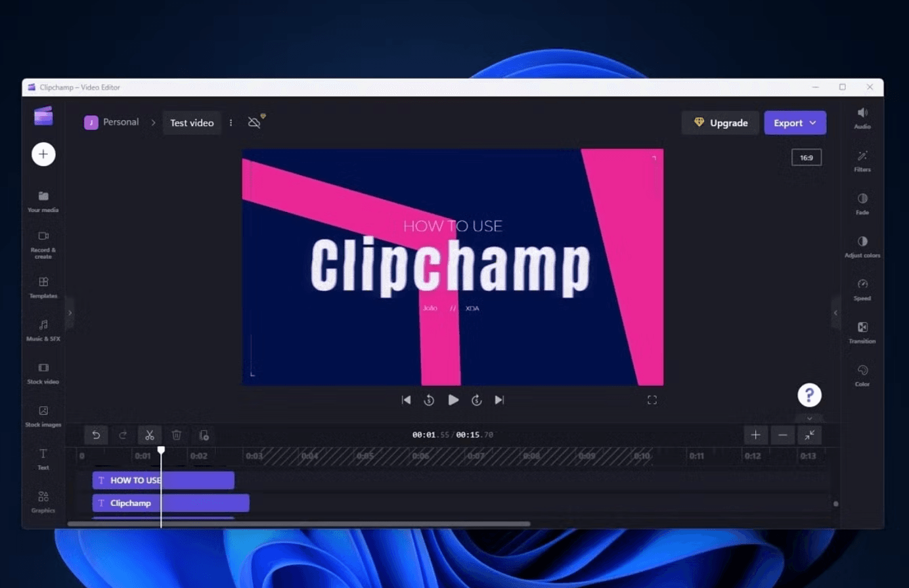Click the Test video title
Image resolution: width=909 pixels, height=588 pixels.
pos(192,123)
